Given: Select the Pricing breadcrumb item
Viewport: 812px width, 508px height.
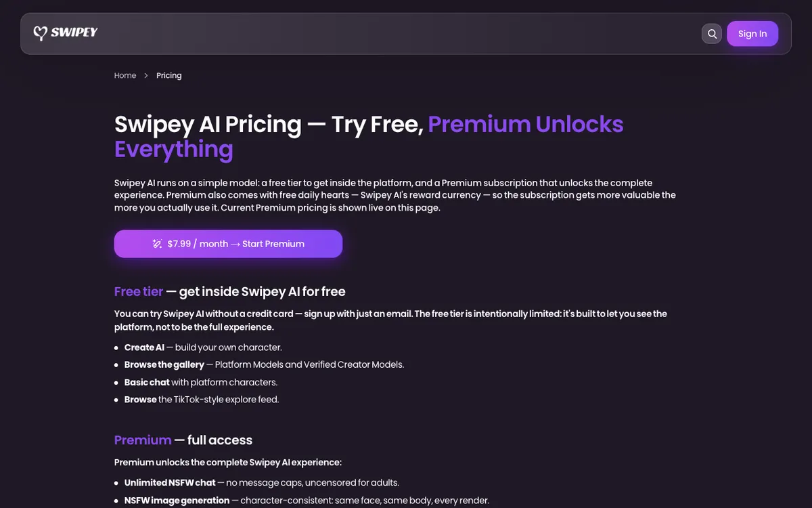Looking at the screenshot, I should coord(169,75).
